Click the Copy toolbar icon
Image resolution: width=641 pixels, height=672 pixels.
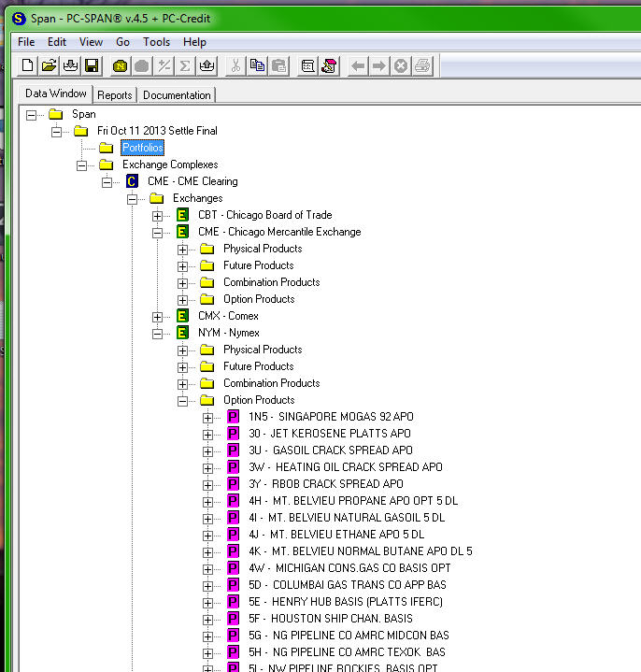pos(257,65)
